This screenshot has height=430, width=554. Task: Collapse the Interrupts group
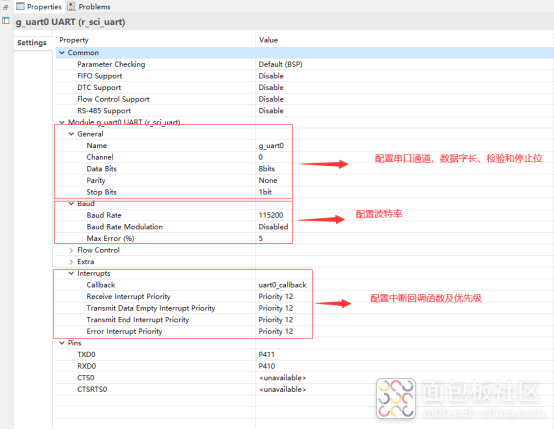coord(71,273)
